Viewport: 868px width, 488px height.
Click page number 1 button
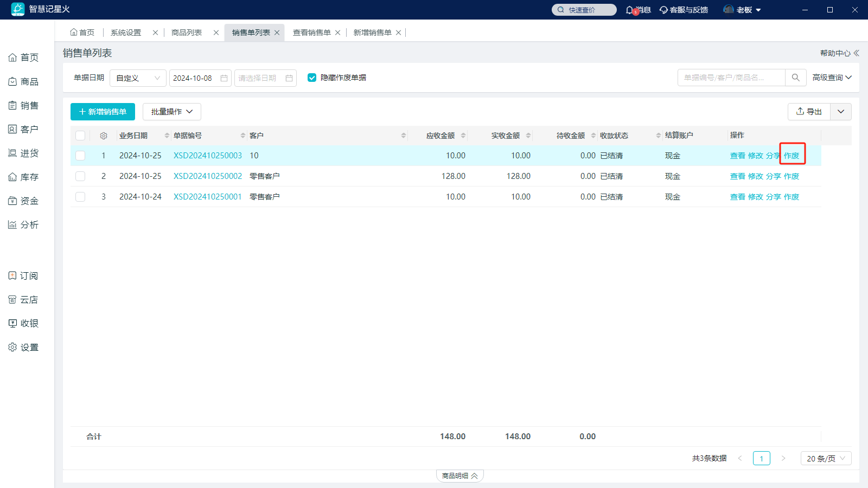coord(762,458)
